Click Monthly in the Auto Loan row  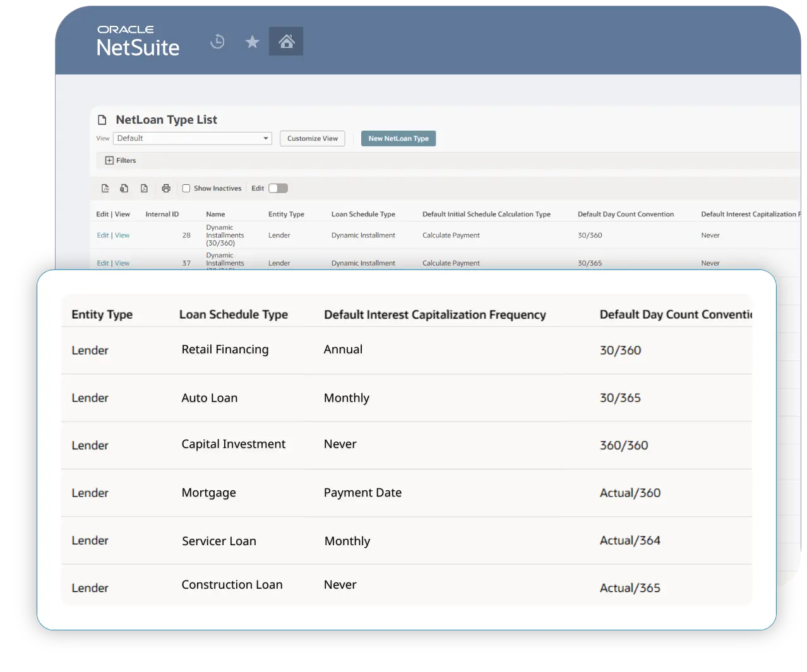point(347,398)
